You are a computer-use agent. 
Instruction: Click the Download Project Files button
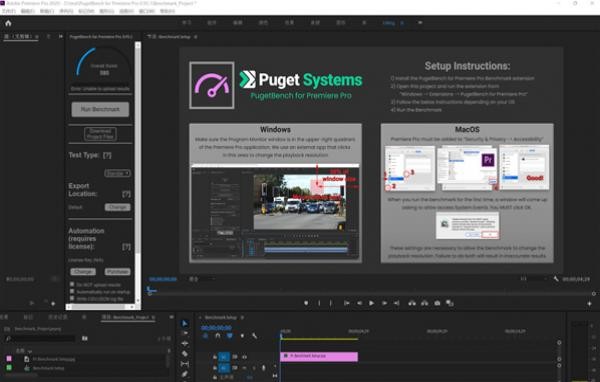coord(100,134)
